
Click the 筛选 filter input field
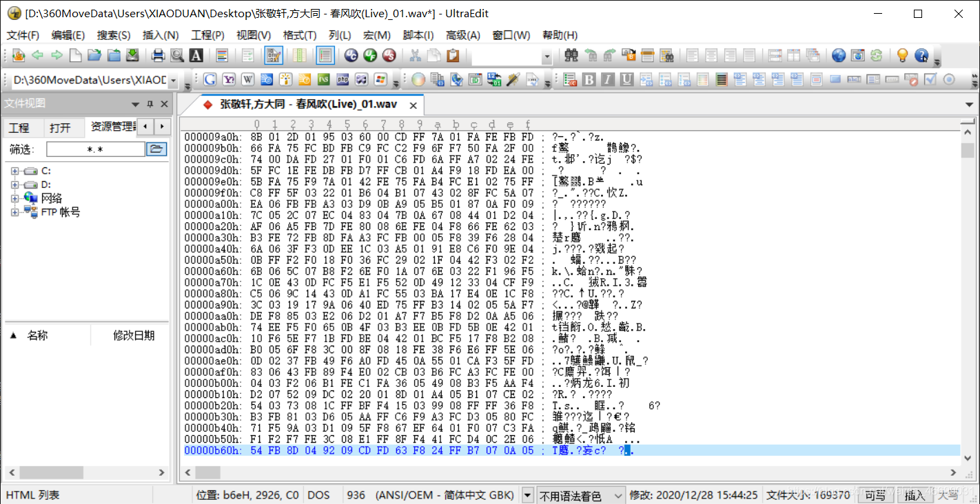(x=96, y=149)
